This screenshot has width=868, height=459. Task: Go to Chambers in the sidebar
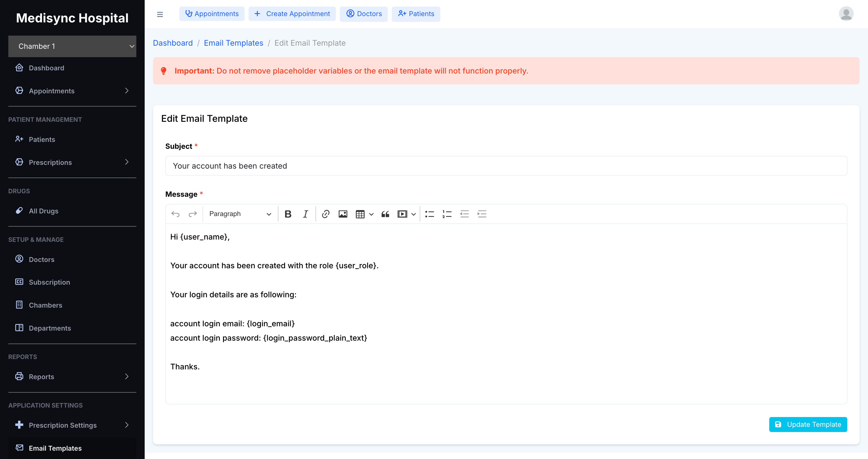72,305
